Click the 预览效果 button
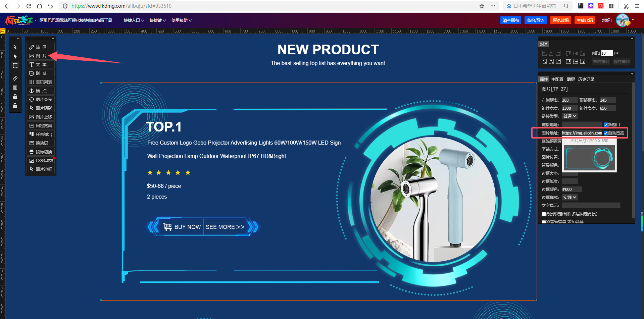This screenshot has height=319, width=644. point(561,20)
